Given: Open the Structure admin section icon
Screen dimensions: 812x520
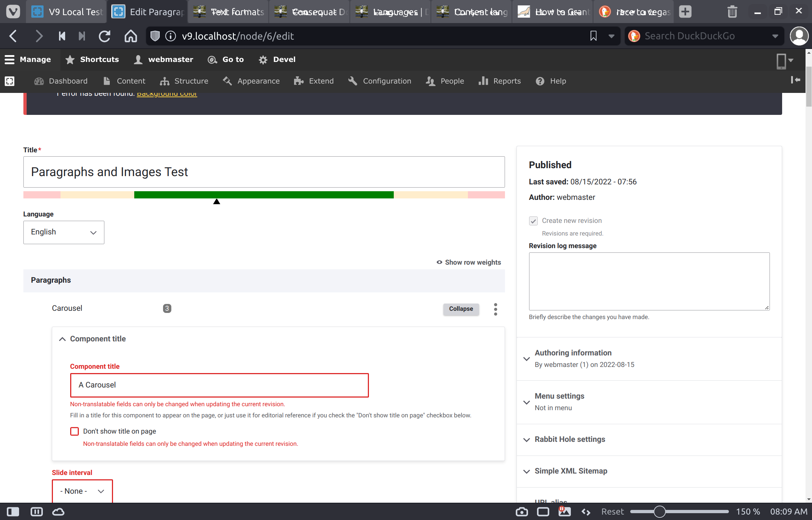Looking at the screenshot, I should (x=165, y=81).
